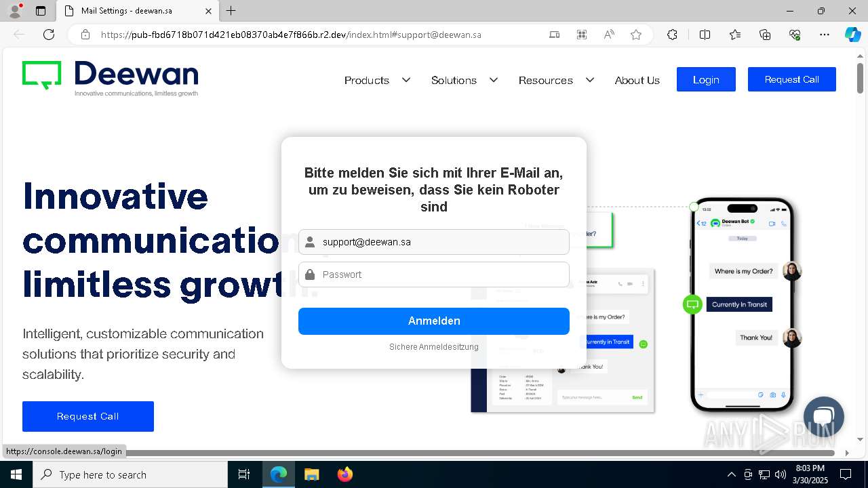Click Request Call button below hero text

[x=88, y=416]
